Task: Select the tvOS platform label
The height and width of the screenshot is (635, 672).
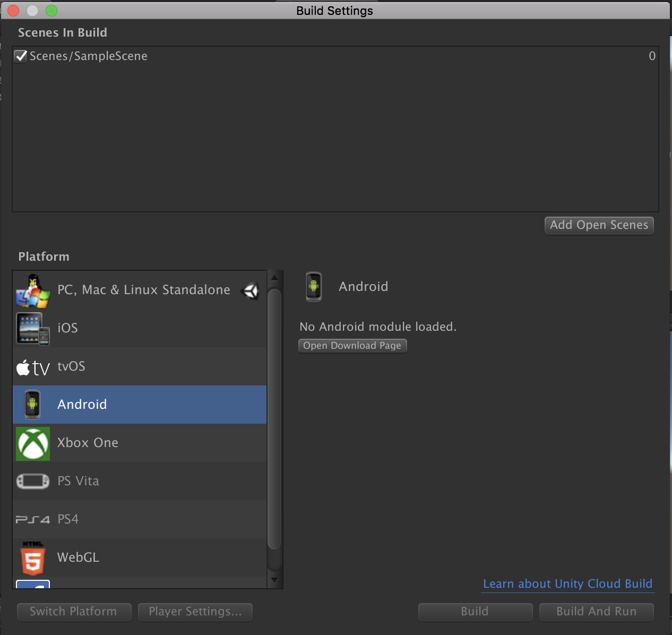Action: 71,366
